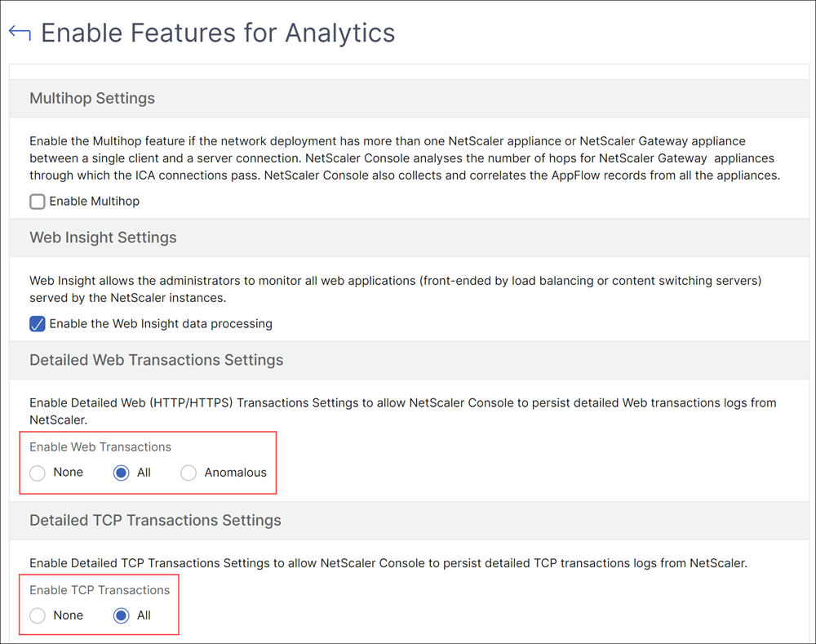Select None under Enable TCP Transactions

tap(38, 615)
